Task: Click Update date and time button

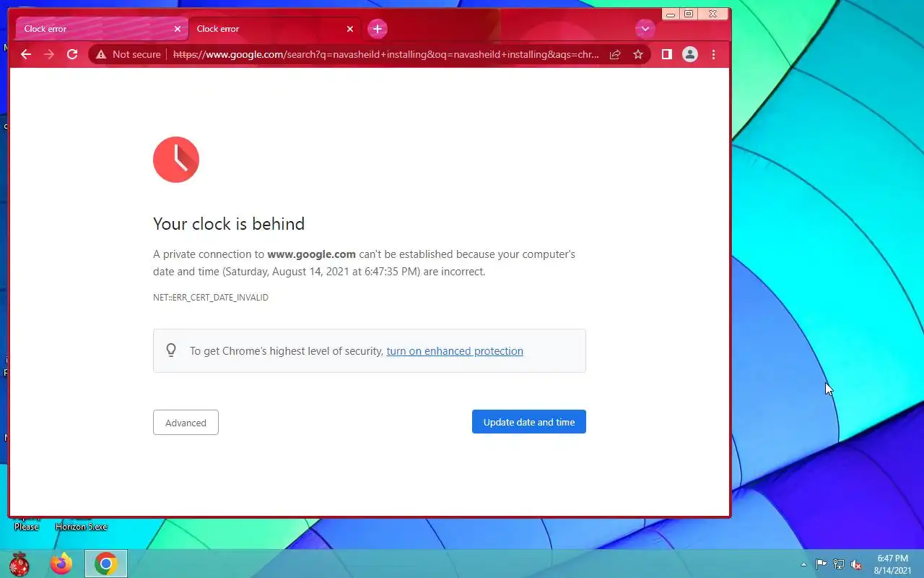Action: pyautogui.click(x=529, y=422)
